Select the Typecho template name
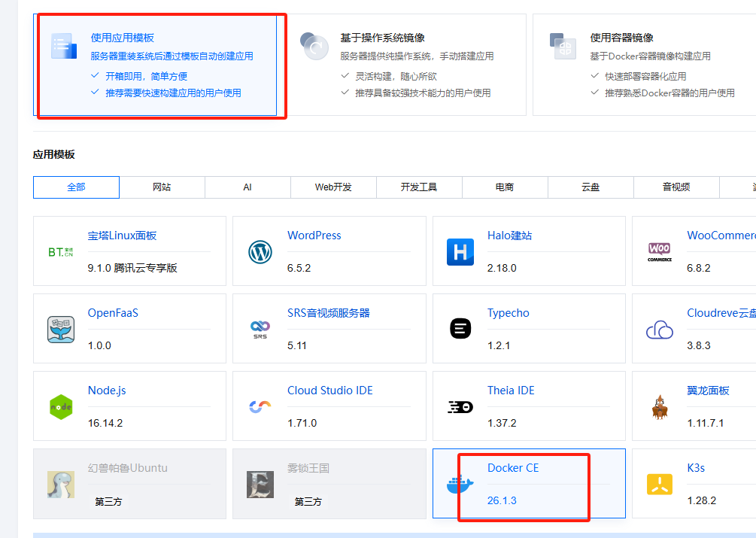This screenshot has width=756, height=538. coord(509,313)
